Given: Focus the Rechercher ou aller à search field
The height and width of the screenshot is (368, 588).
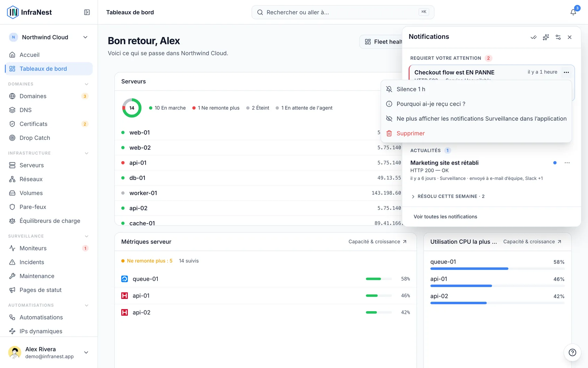Looking at the screenshot, I should coord(343,12).
